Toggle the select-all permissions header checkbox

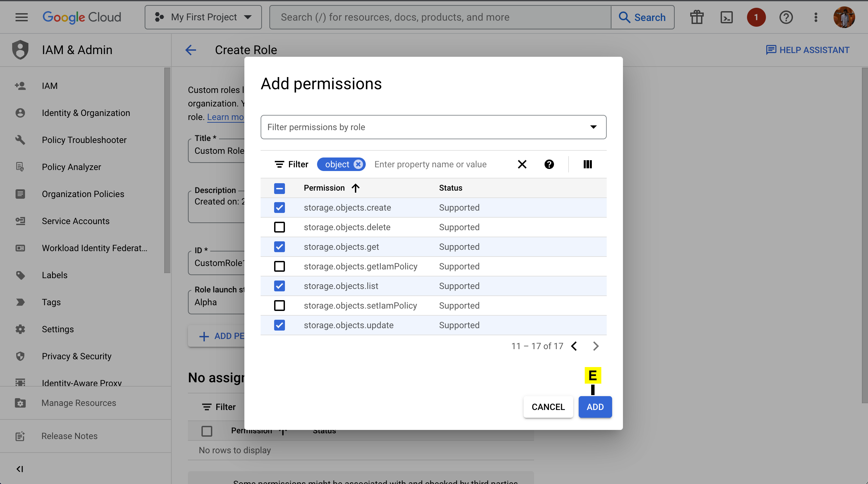coord(279,188)
